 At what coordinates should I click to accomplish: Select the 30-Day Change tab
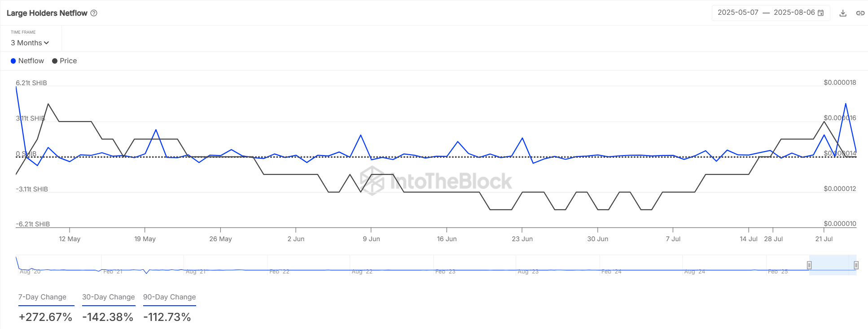[x=108, y=297]
